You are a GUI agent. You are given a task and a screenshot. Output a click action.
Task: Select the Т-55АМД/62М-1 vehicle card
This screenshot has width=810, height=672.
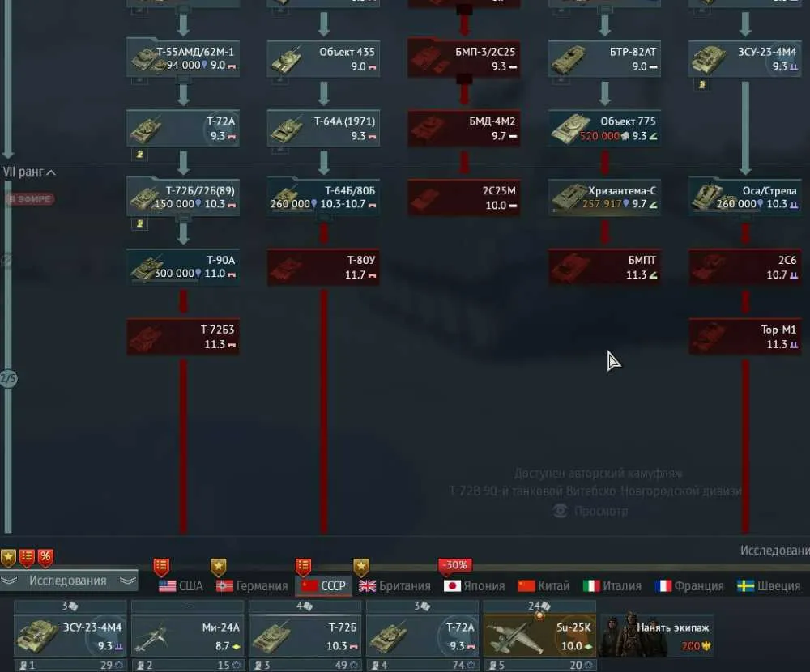pos(183,58)
